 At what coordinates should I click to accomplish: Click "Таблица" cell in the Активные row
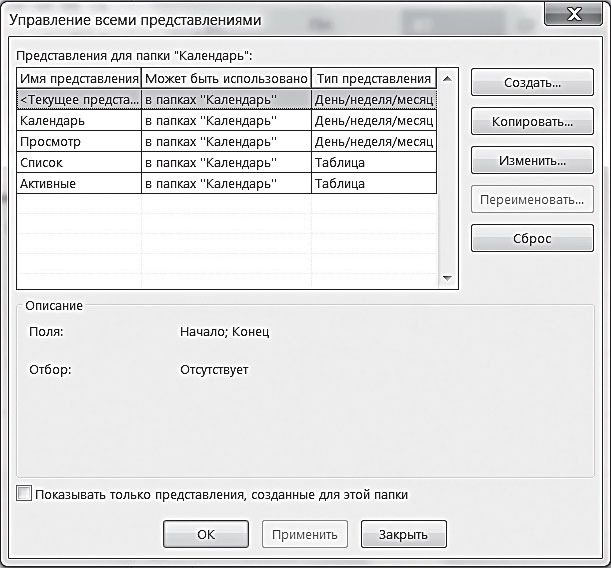pyautogui.click(x=374, y=183)
